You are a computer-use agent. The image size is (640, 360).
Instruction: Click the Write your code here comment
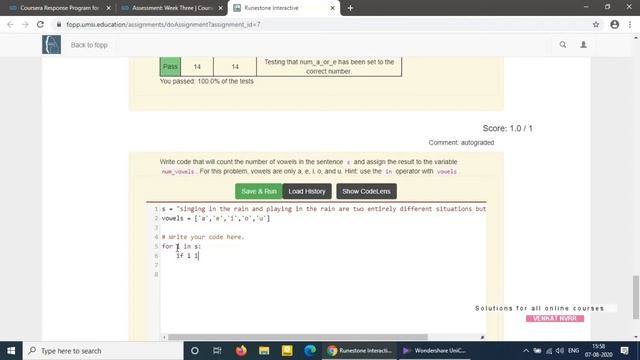tap(203, 237)
